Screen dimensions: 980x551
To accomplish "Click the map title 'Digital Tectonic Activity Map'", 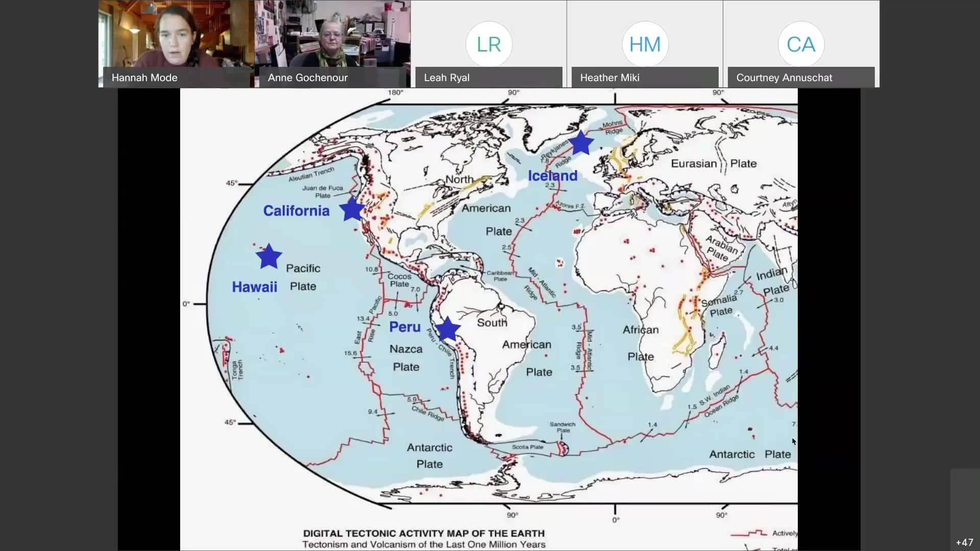I will pyautogui.click(x=424, y=533).
